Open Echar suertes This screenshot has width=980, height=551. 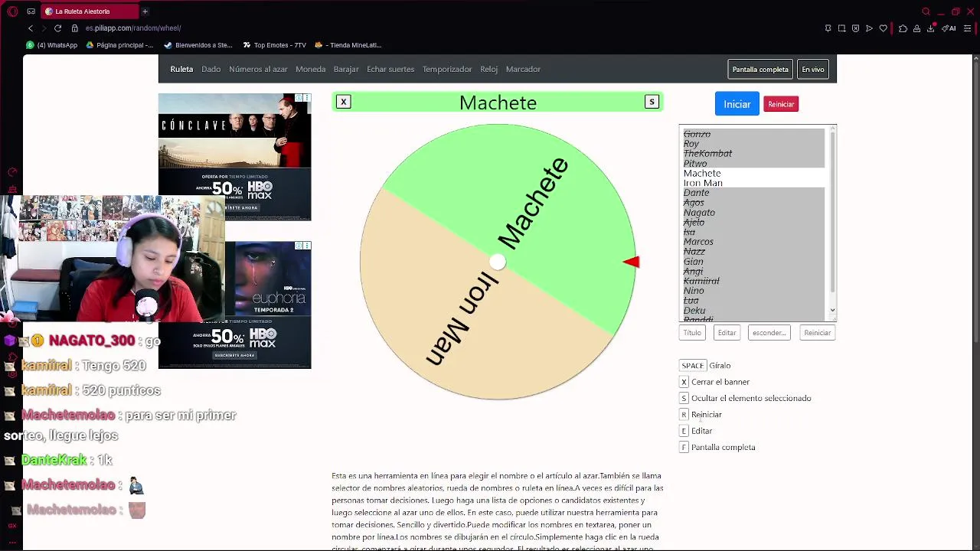390,69
